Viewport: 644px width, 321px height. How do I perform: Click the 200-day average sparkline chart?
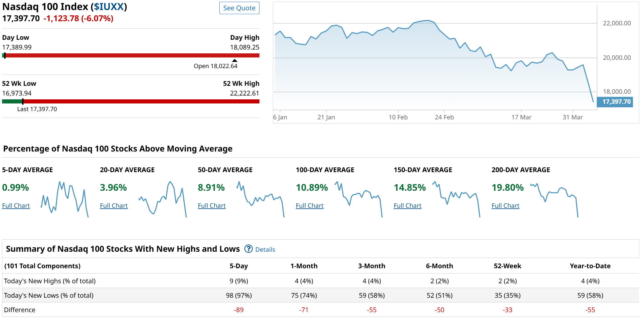(554, 199)
